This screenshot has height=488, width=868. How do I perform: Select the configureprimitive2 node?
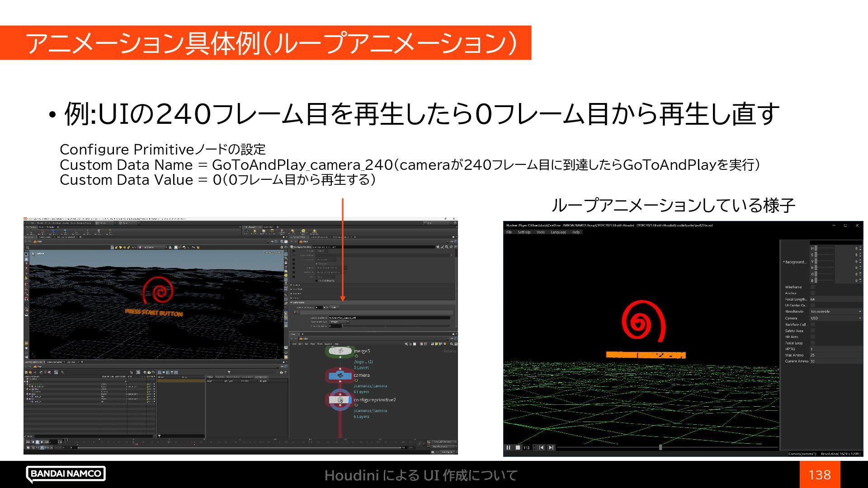340,400
